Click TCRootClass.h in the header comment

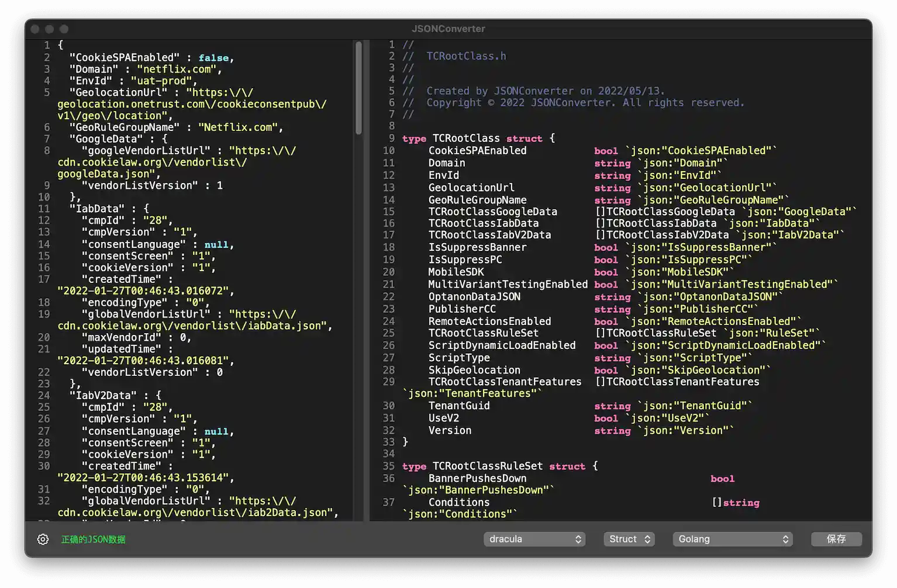pyautogui.click(x=466, y=56)
